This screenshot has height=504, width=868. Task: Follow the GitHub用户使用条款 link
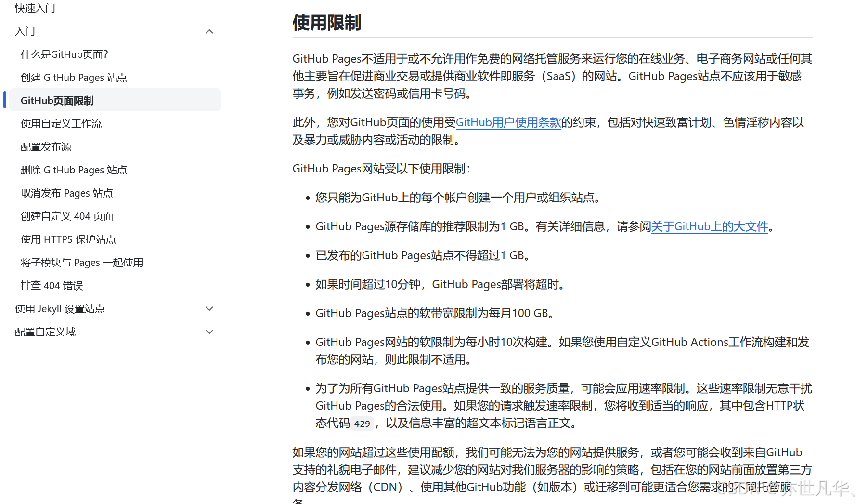pos(508,122)
